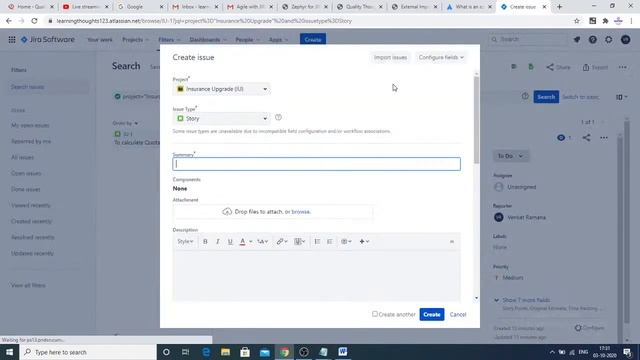The height and width of the screenshot is (360, 640).
Task: Insert a numbered list
Action: coord(329,242)
